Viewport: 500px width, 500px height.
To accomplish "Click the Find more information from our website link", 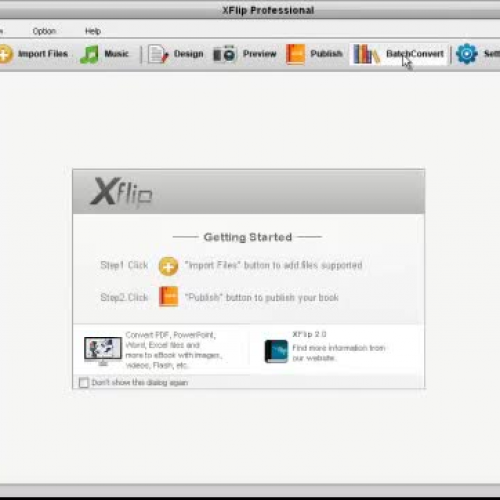I will [x=339, y=353].
